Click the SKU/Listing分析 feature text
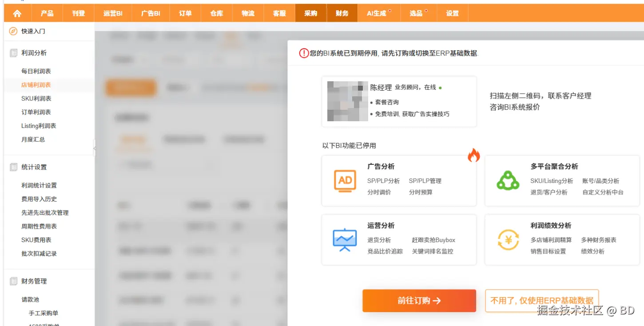 point(552,181)
